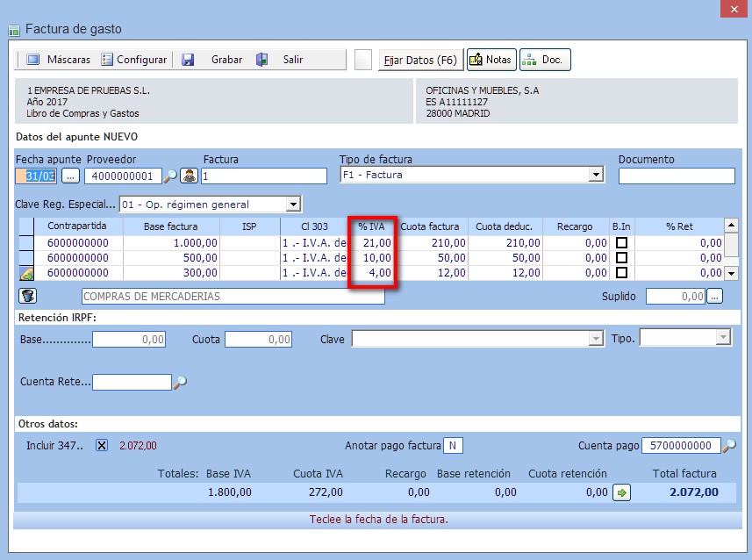Click the Retención IRPF Cuota field
Viewport: 752px width, 560px height.
click(x=259, y=340)
